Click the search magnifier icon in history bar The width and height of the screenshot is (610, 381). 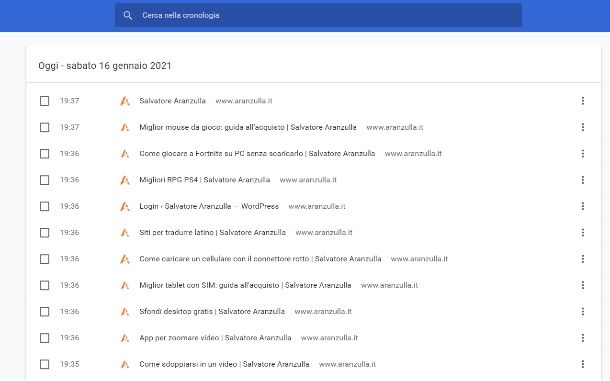pyautogui.click(x=128, y=15)
